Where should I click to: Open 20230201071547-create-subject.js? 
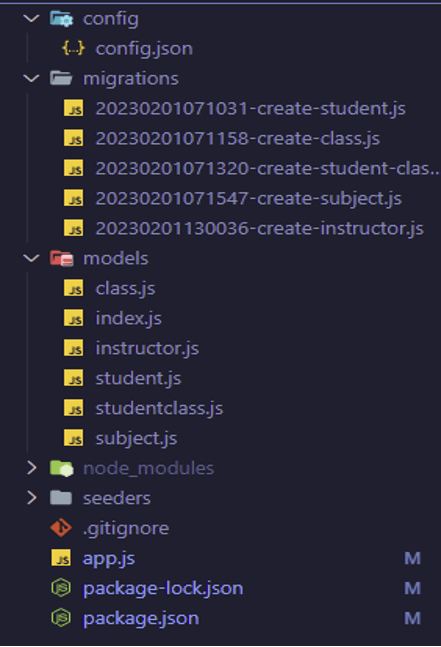[249, 199]
